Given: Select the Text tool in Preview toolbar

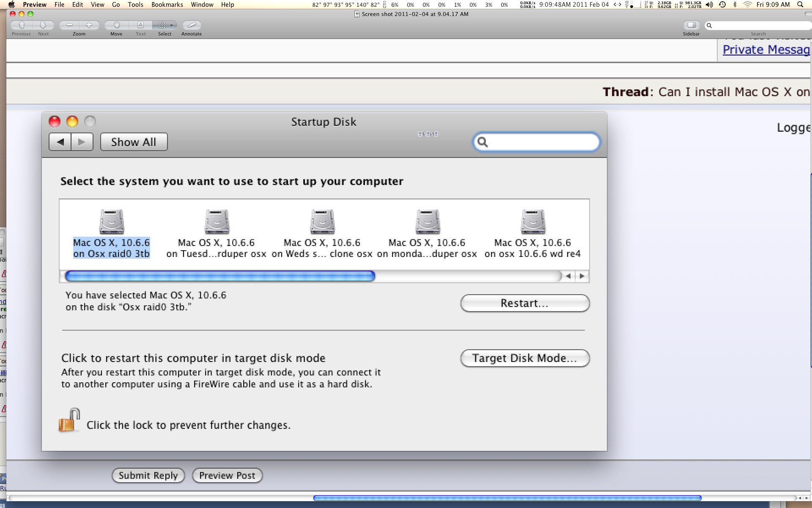Looking at the screenshot, I should (141, 25).
